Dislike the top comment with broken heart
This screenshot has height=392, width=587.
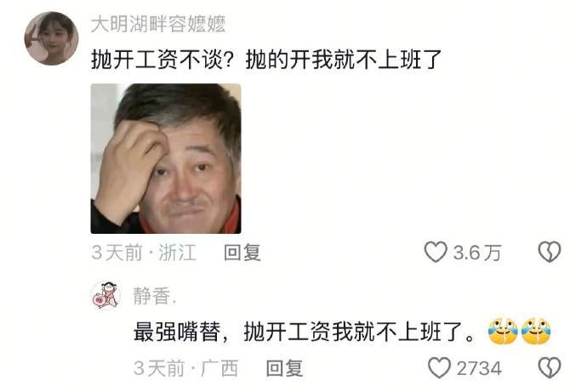(x=550, y=252)
